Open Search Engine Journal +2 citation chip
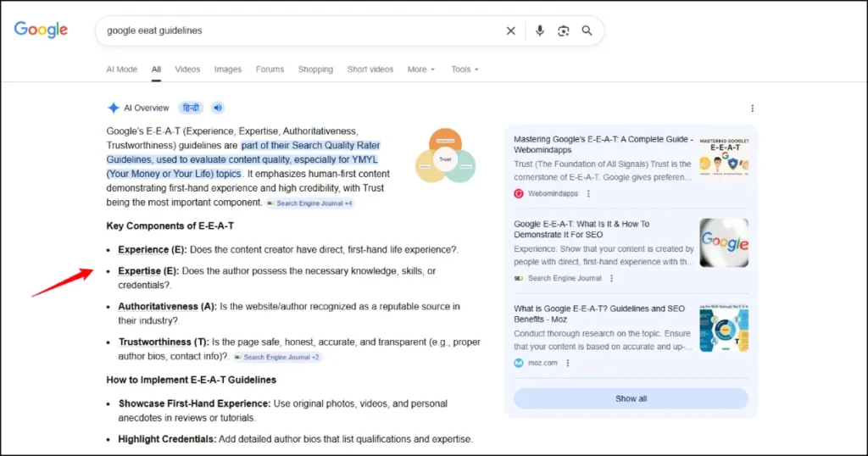Screen dimensions: 868x456 [277, 357]
